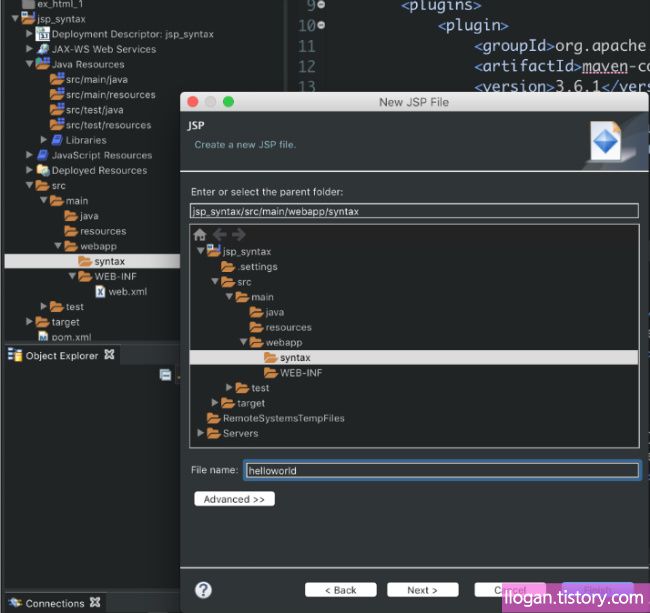Select target folder in dialog tree
Image resolution: width=650 pixels, height=613 pixels.
pos(251,403)
